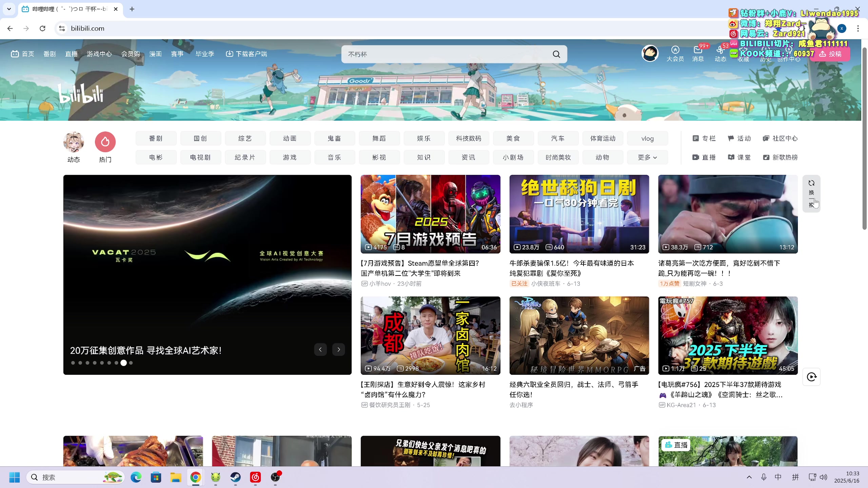Select the 游戏 category button

pyautogui.click(x=290, y=157)
